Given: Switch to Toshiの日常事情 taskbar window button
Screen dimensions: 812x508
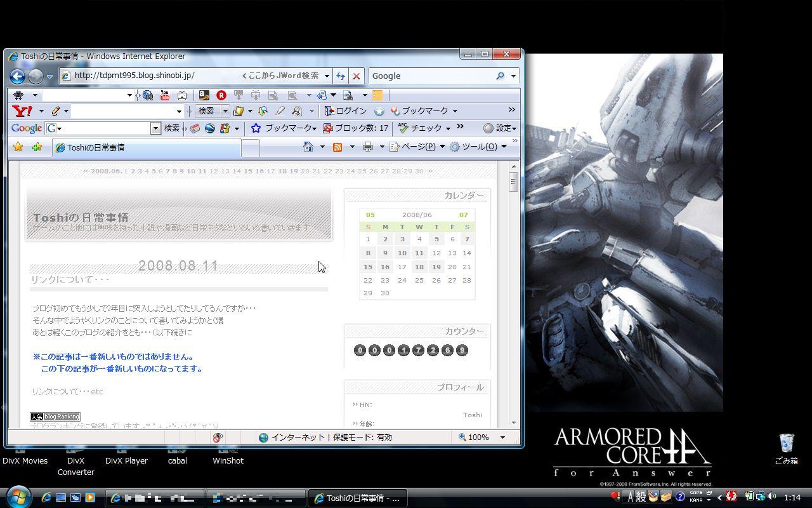Looking at the screenshot, I should coord(358,498).
